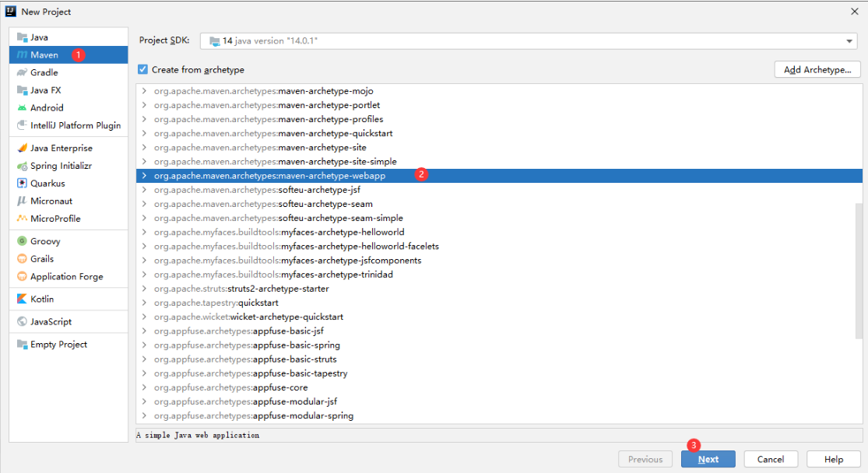Viewport: 868px width, 473px height.
Task: Click the SDK folder icon in dropdown
Action: (x=214, y=41)
